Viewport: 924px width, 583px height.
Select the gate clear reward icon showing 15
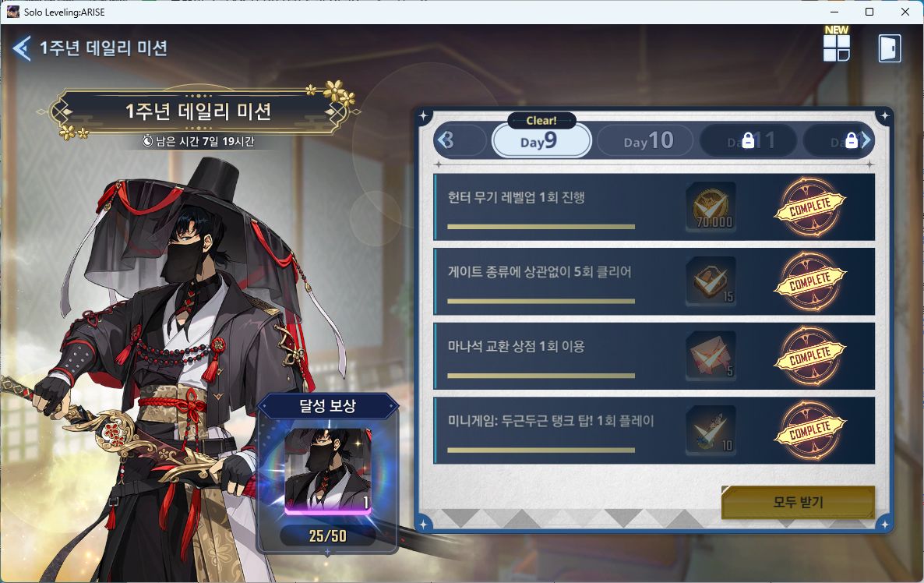click(x=711, y=281)
